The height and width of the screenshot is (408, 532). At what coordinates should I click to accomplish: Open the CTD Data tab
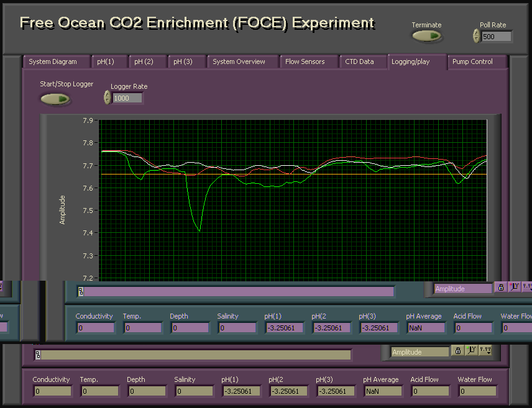point(359,61)
